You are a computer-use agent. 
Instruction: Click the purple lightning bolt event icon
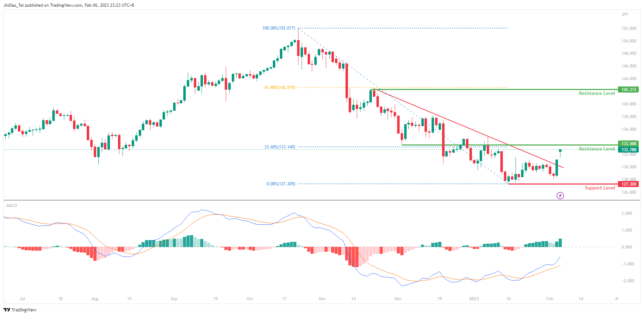tap(560, 195)
